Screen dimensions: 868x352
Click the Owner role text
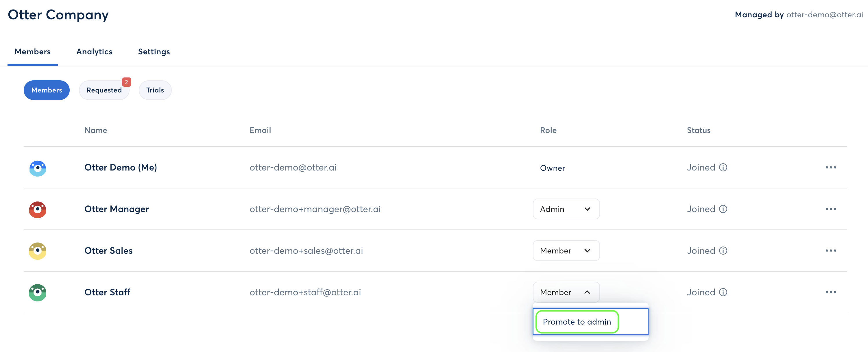552,168
